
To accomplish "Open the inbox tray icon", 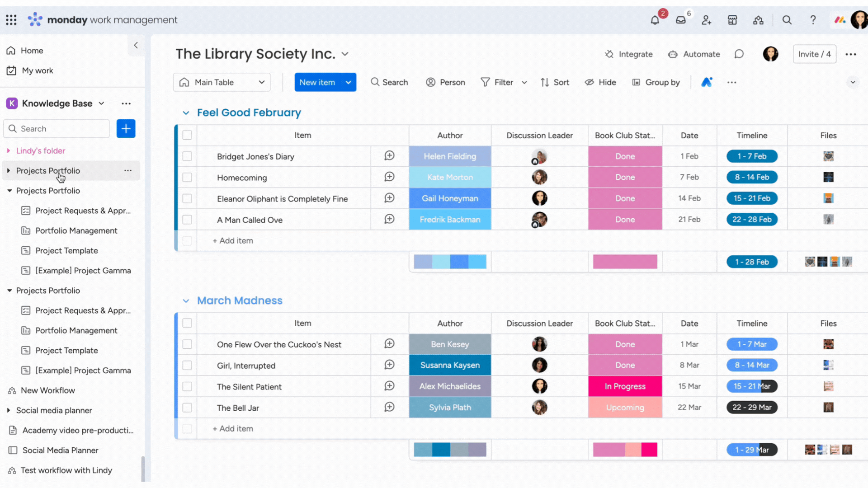I will pos(681,20).
